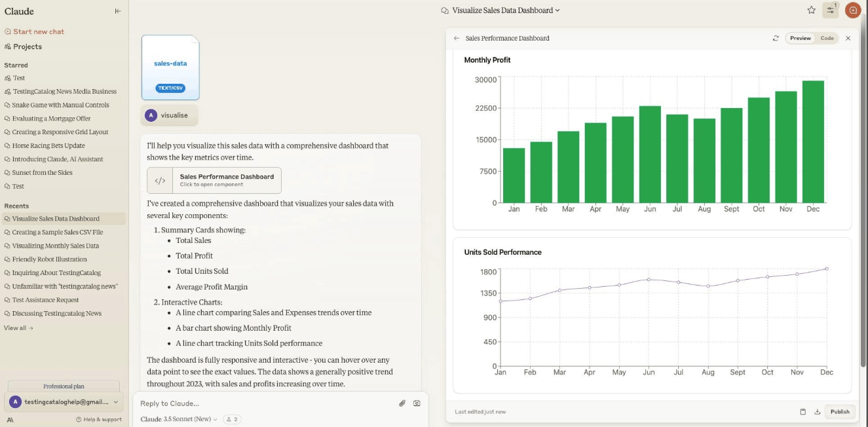Viewport: 868px width, 427px height.
Task: Click the Jan data point on Units Sold
Action: (500, 301)
